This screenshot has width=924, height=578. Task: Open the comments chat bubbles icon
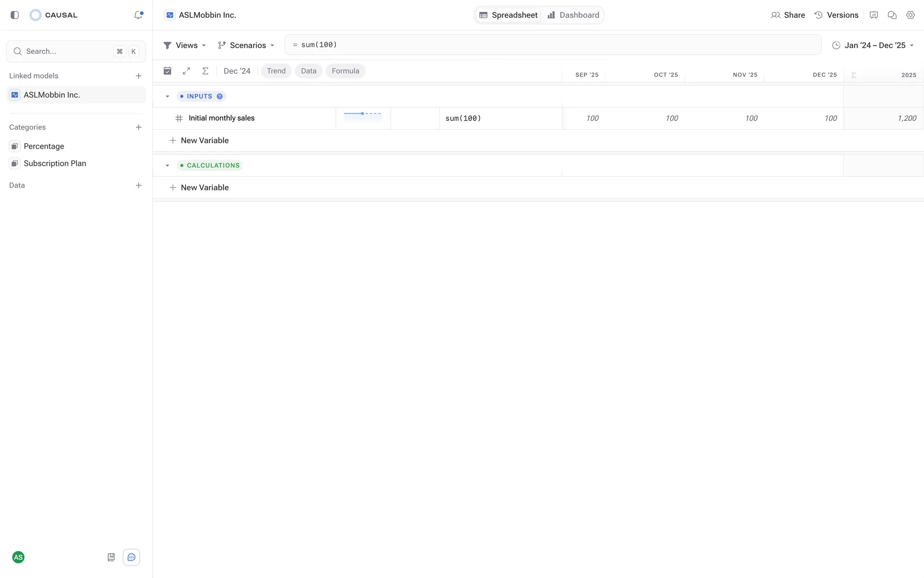point(892,15)
